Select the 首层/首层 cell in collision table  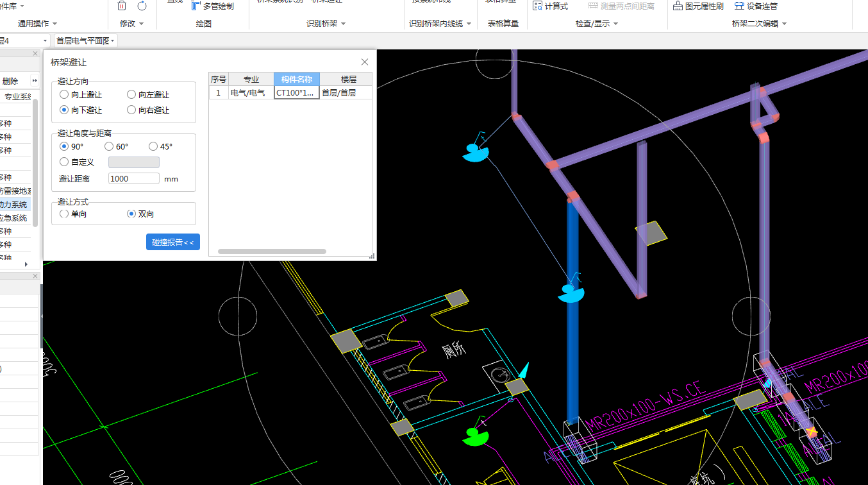[346, 92]
